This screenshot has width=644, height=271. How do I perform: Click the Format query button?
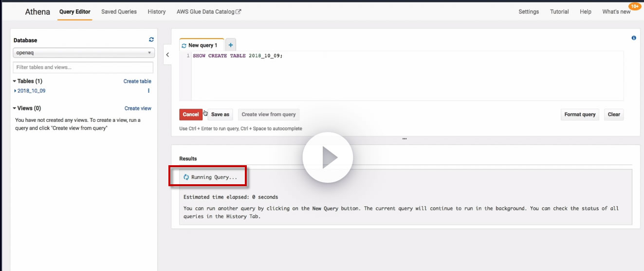(580, 115)
